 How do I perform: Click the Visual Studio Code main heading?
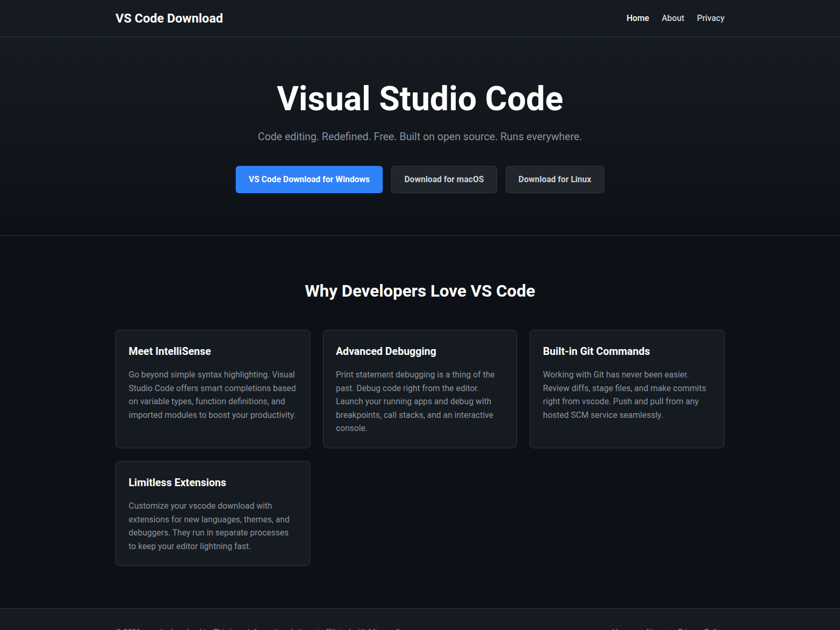[420, 99]
